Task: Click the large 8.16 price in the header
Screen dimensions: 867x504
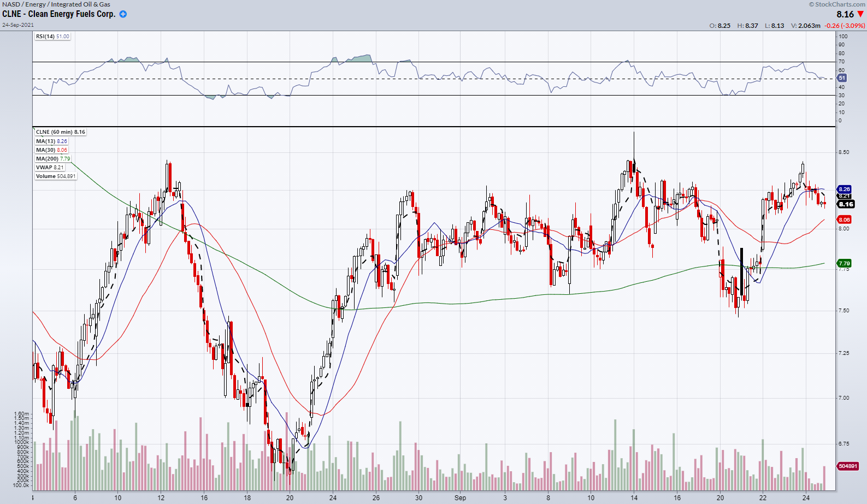Action: (x=845, y=14)
